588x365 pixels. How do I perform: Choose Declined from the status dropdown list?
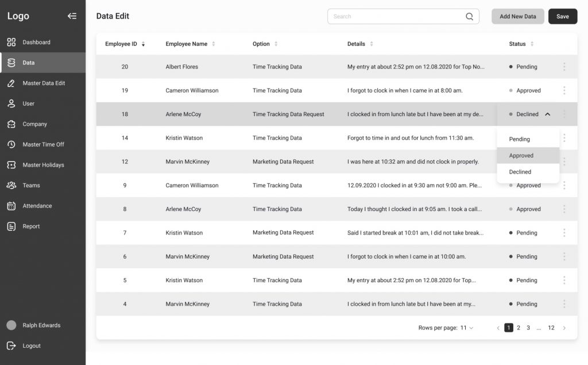520,172
